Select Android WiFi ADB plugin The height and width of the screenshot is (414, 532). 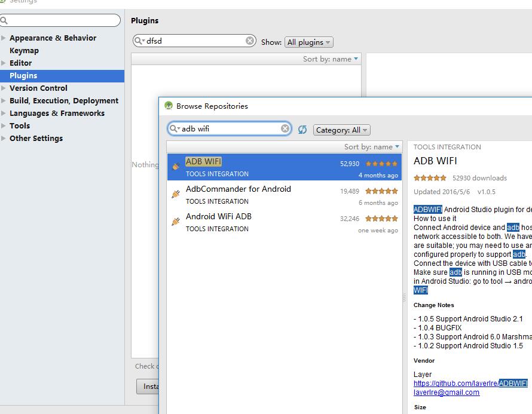tap(285, 222)
